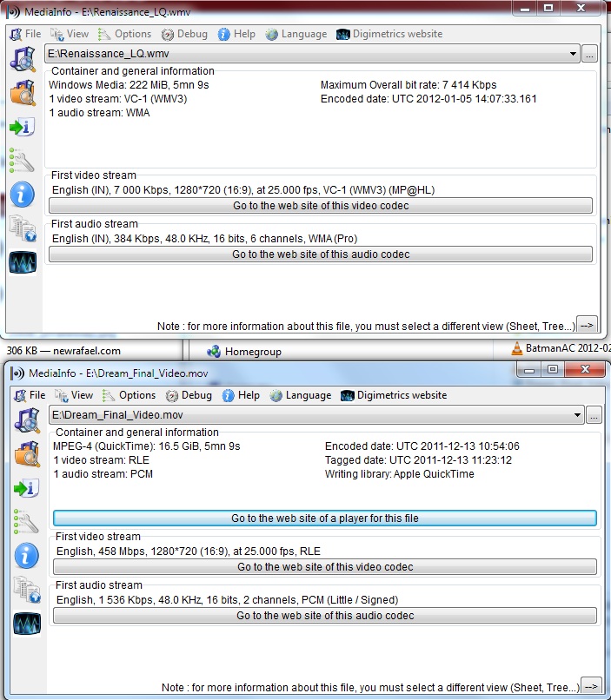Image resolution: width=611 pixels, height=700 pixels.
Task: Open Language menu in Dream_Final_Video.mov window
Action: pyautogui.click(x=301, y=395)
